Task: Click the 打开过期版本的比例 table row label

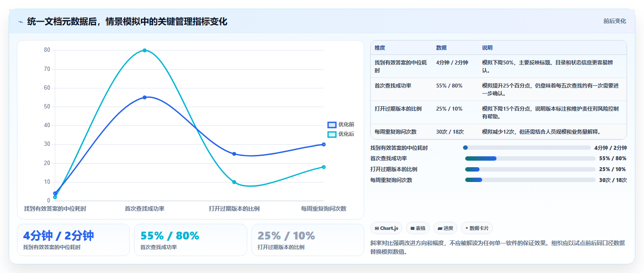Action: [398, 109]
